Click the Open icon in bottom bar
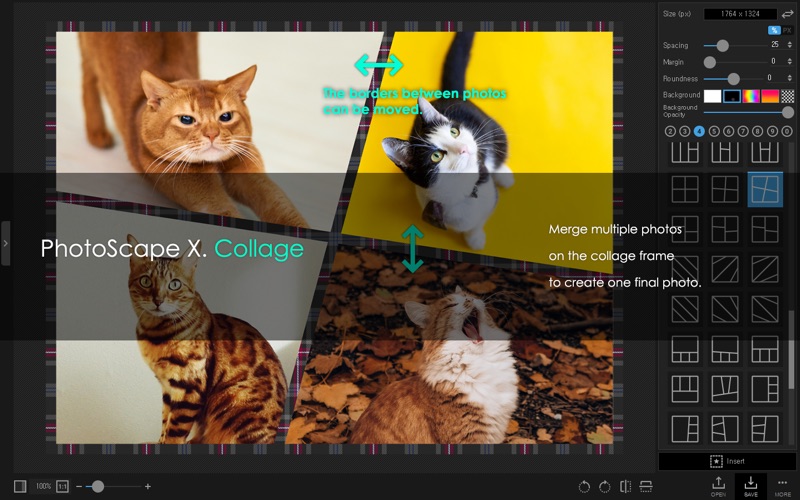800x500 pixels. pos(718,486)
